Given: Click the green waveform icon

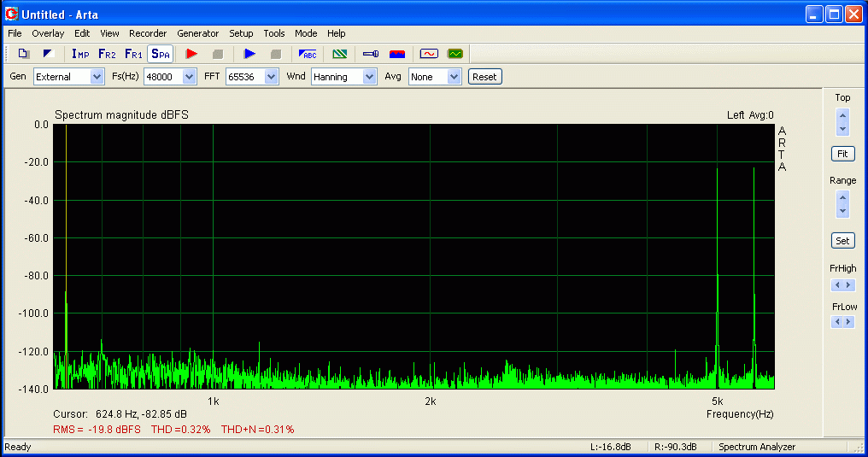Looking at the screenshot, I should (x=455, y=54).
